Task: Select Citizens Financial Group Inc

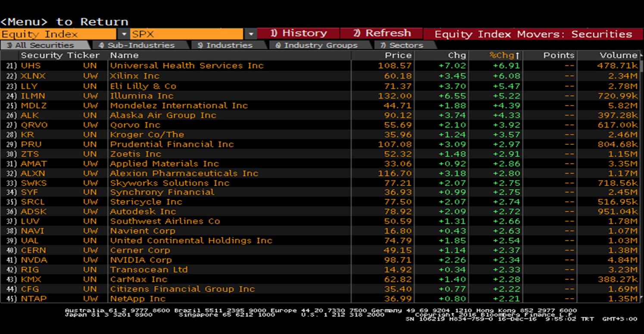Action: coord(182,289)
